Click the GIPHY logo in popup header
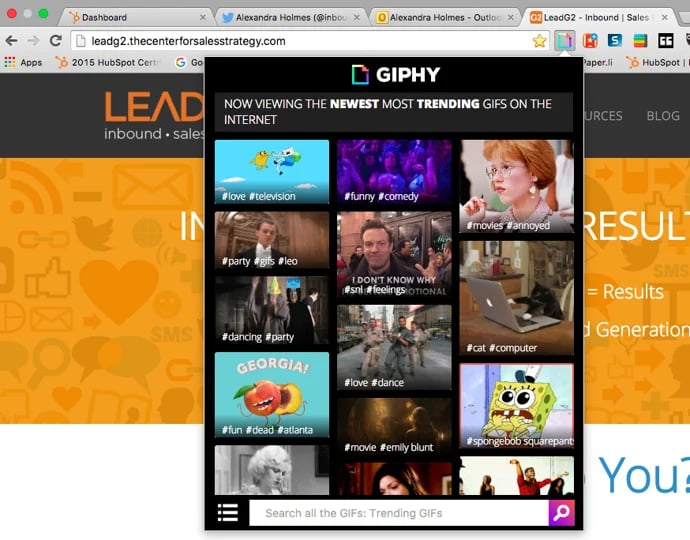Image resolution: width=690 pixels, height=540 pixels. pos(395,74)
